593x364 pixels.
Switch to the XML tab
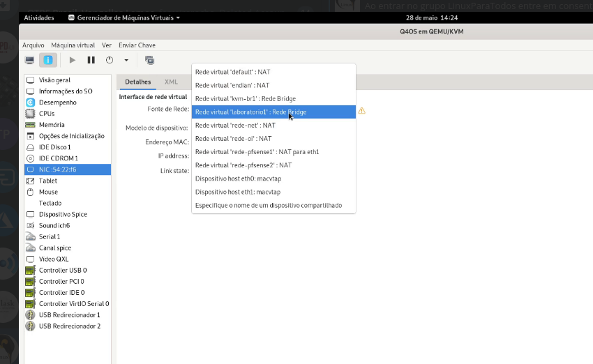(x=171, y=82)
